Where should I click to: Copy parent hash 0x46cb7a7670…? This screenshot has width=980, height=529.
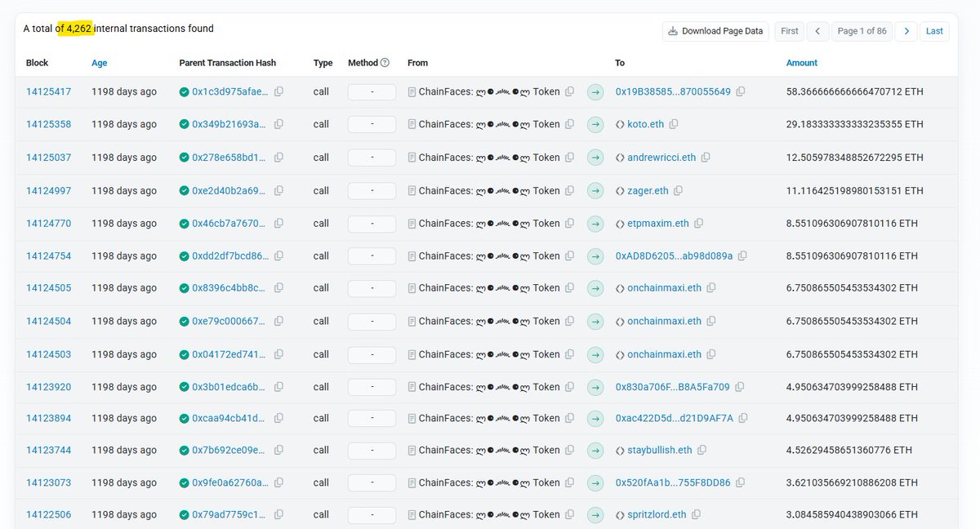pos(278,223)
